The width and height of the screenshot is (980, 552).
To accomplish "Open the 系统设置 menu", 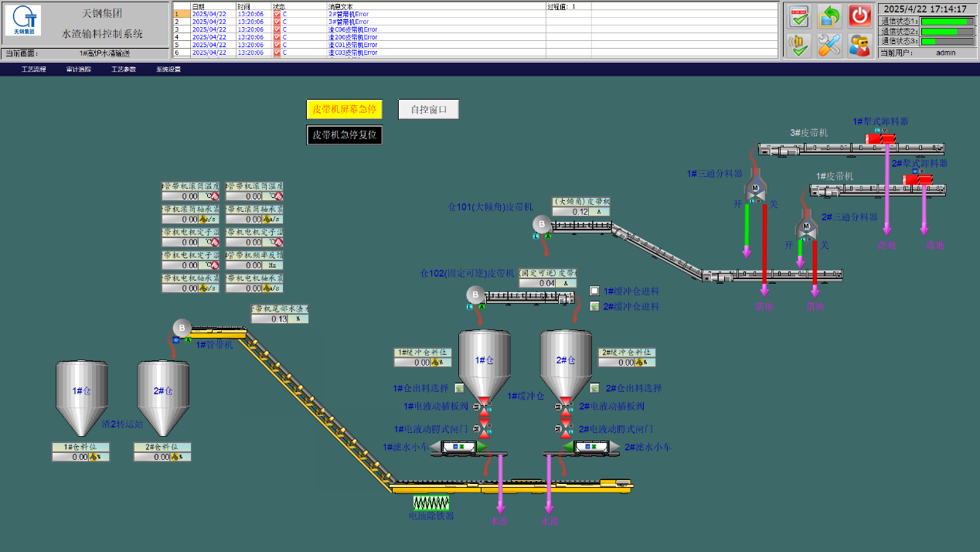I will (168, 70).
